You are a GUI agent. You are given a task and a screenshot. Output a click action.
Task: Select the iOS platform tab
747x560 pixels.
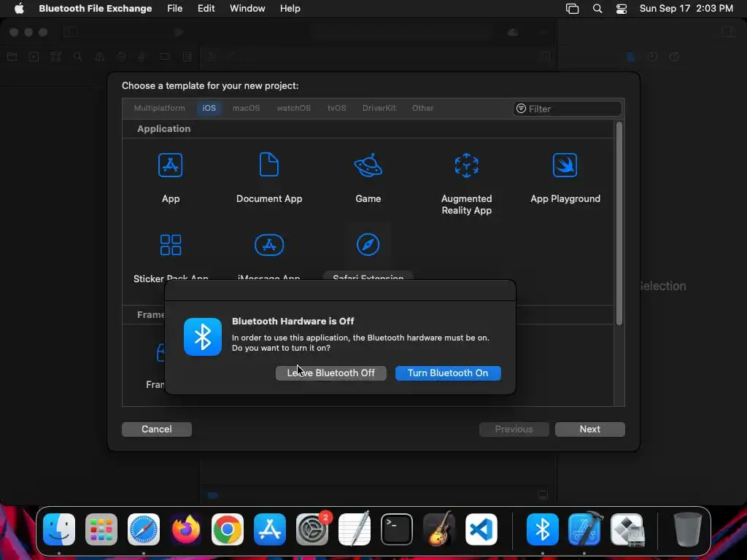pos(209,108)
